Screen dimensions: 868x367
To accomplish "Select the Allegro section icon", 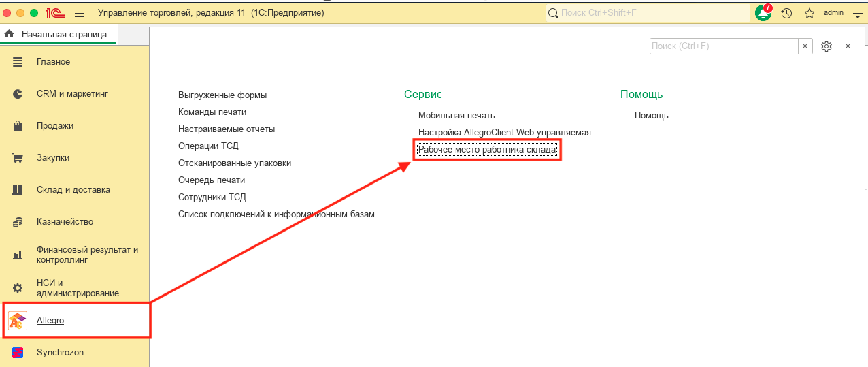I will (x=18, y=320).
